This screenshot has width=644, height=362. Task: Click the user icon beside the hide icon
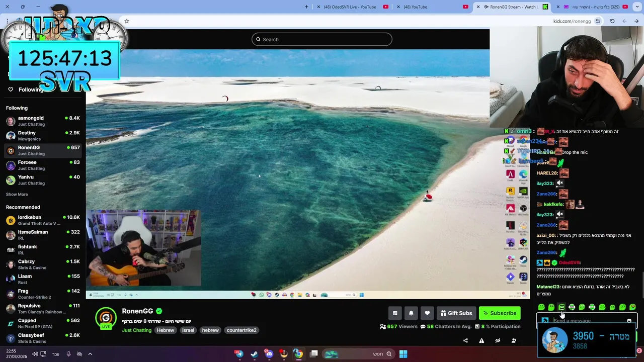514,340
